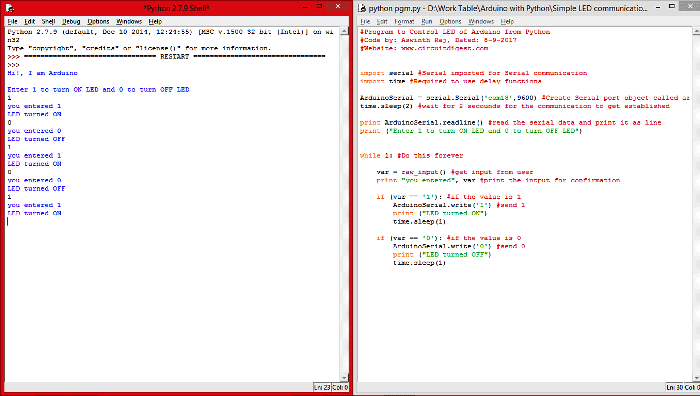Close the Python 2.7.9 Shell window

[x=338, y=6]
